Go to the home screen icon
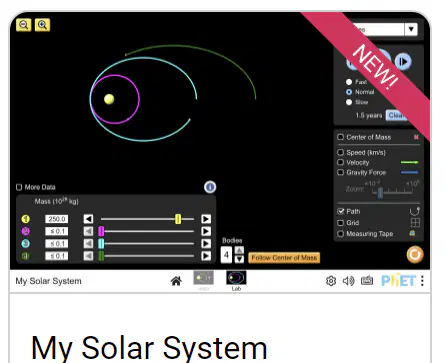446x363 pixels. 176,281
